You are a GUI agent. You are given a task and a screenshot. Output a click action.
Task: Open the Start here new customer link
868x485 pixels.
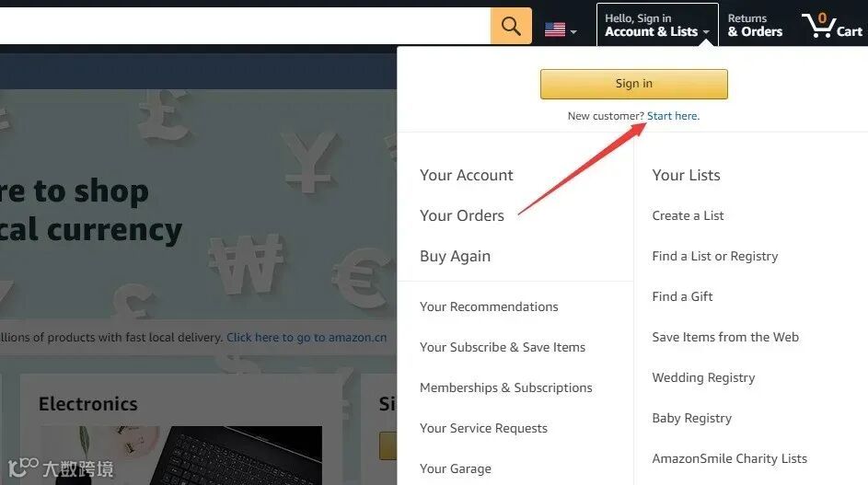click(673, 116)
